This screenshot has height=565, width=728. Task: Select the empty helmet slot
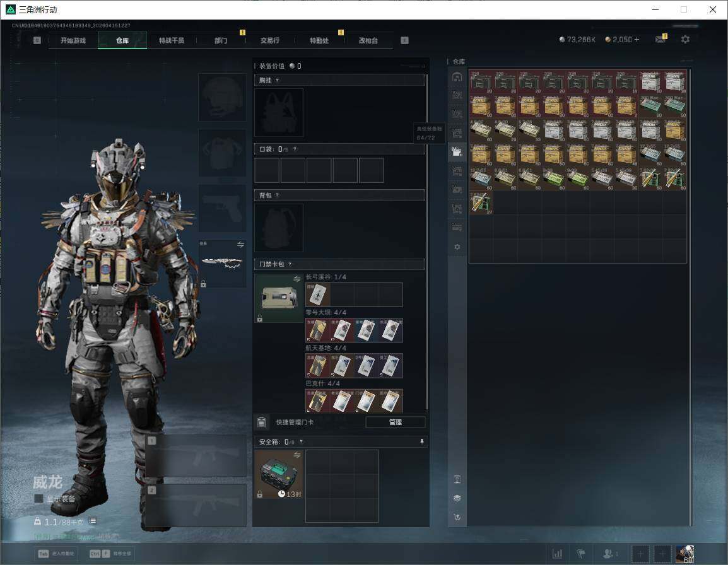point(223,97)
